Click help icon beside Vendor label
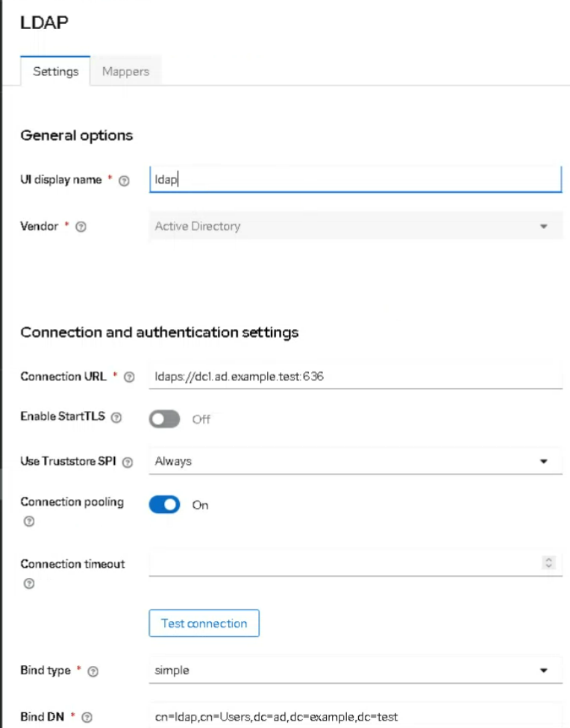570x728 pixels. pyautogui.click(x=81, y=227)
